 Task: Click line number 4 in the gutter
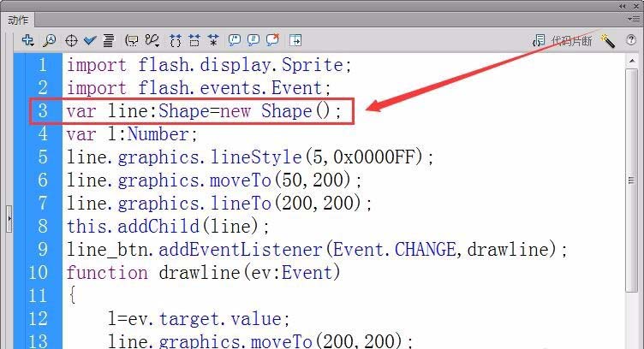pyautogui.click(x=43, y=133)
